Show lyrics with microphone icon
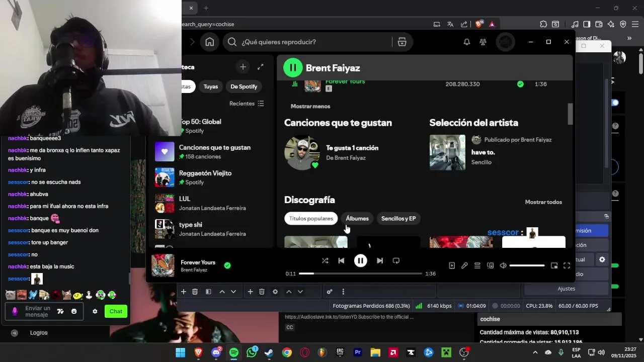Viewport: 644px width, 362px height. pos(464,265)
